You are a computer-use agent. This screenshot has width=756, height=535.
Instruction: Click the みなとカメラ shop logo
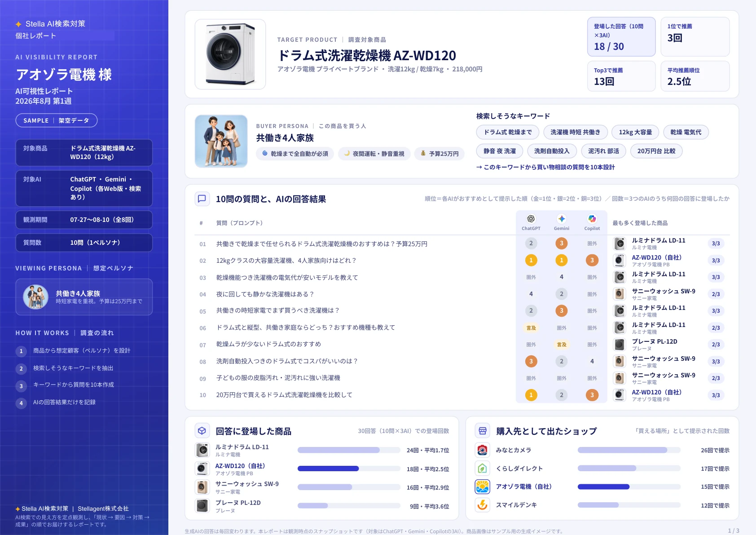point(482,450)
